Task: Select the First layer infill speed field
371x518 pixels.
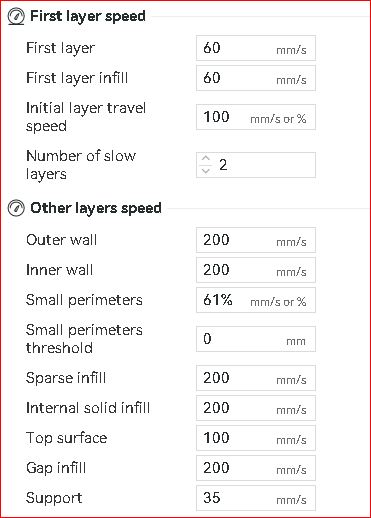Action: click(x=256, y=78)
